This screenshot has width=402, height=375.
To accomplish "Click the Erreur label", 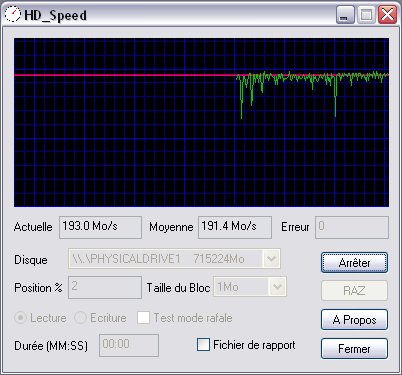I will pos(295,227).
